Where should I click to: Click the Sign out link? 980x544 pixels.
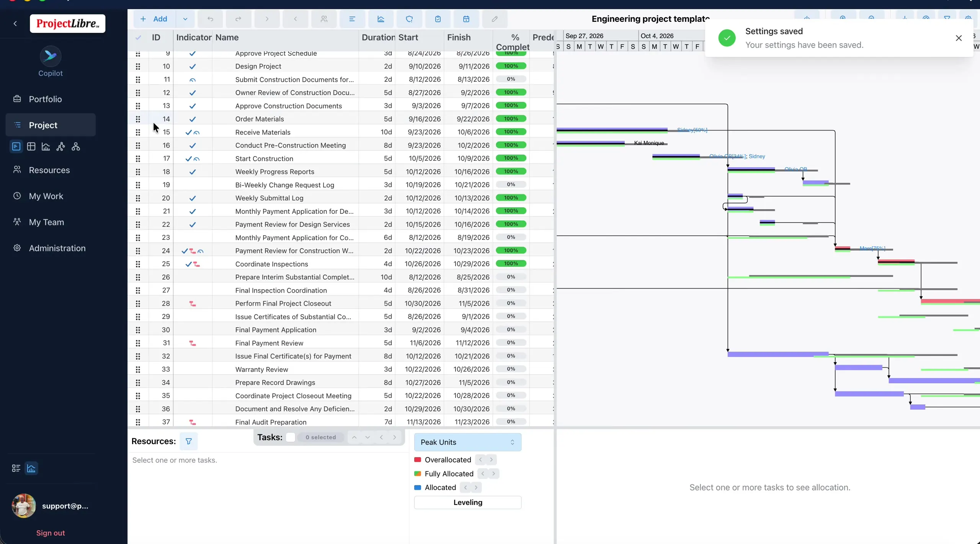[51, 533]
